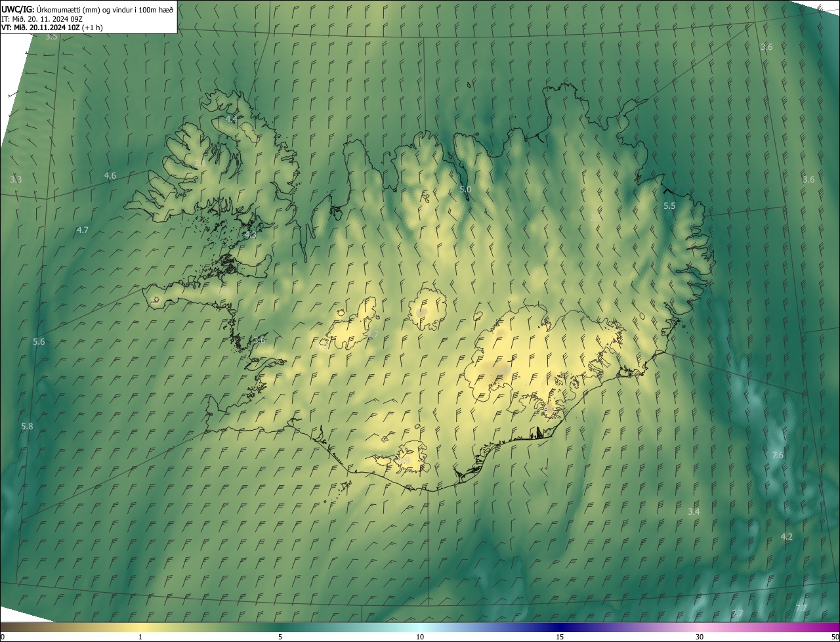Click the 4.3 value label on the map
The height and width of the screenshot is (642, 840).
pos(250,234)
